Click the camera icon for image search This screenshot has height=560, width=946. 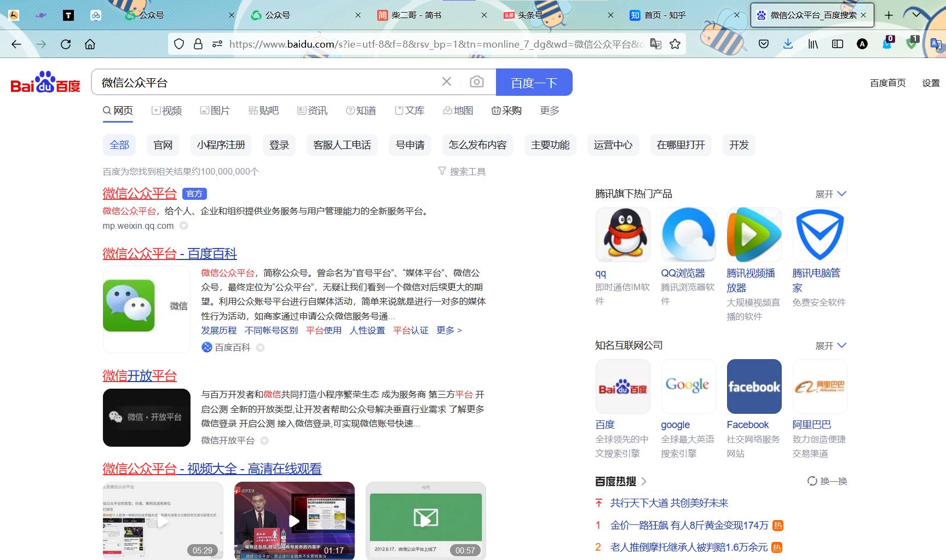click(477, 82)
